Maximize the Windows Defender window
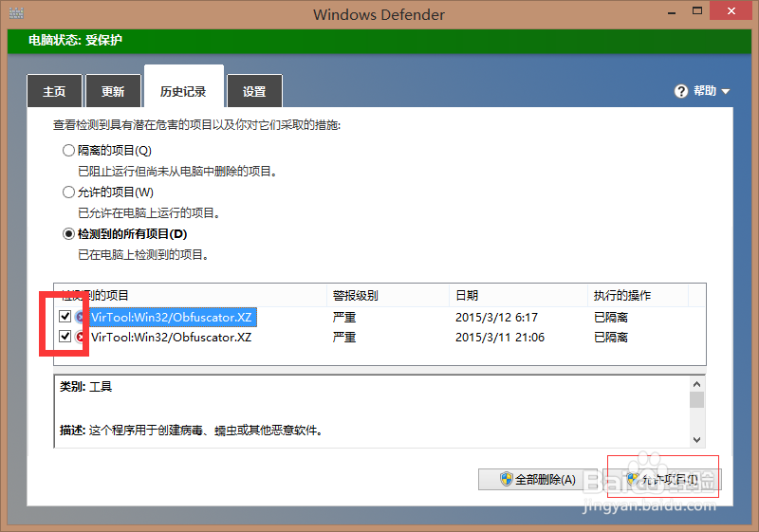The width and height of the screenshot is (759, 532). point(697,11)
